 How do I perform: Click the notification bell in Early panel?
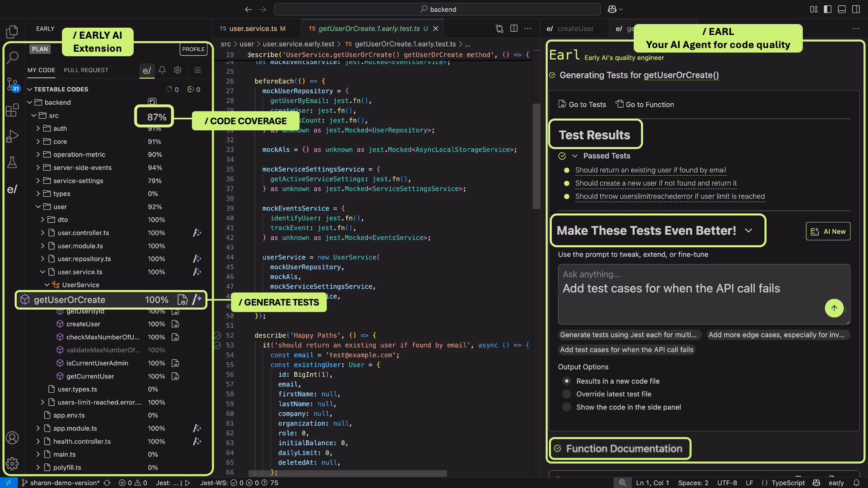pyautogui.click(x=162, y=70)
